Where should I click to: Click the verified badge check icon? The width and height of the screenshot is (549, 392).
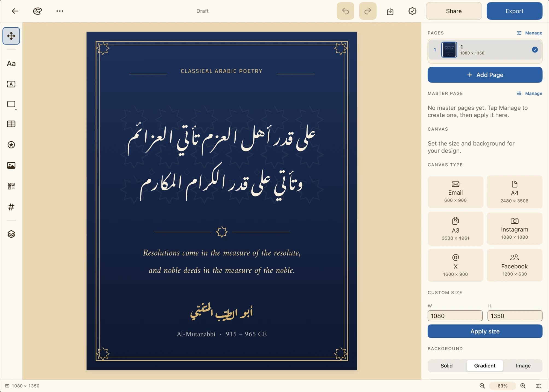coord(412,11)
